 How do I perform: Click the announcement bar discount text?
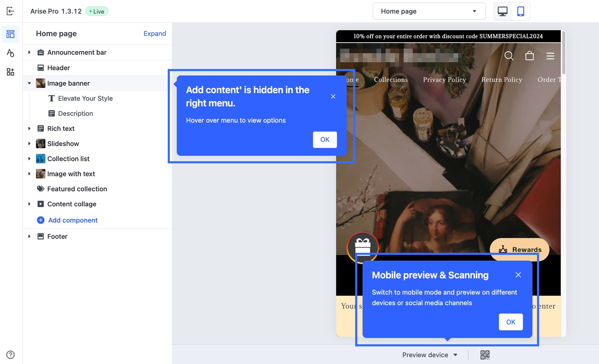tap(448, 36)
